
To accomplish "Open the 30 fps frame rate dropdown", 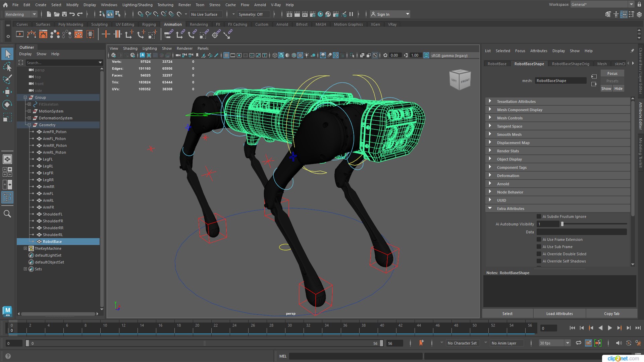I will coord(554,343).
